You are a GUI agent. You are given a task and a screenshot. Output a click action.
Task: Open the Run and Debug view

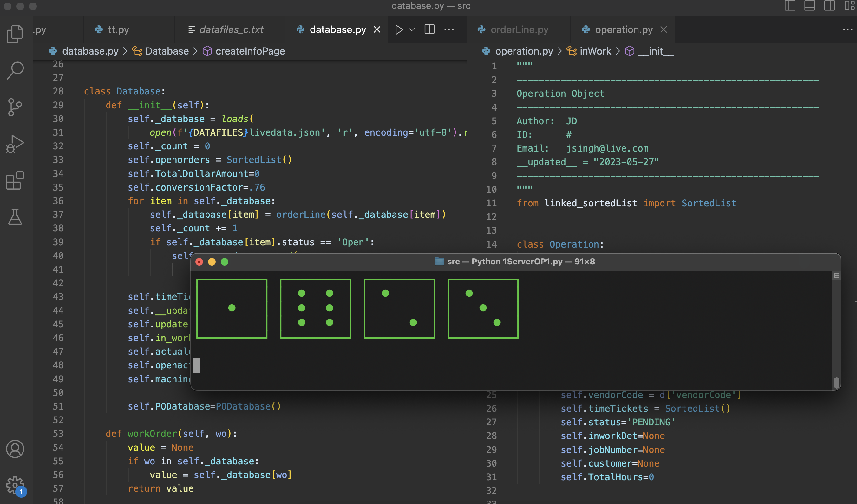(x=15, y=144)
